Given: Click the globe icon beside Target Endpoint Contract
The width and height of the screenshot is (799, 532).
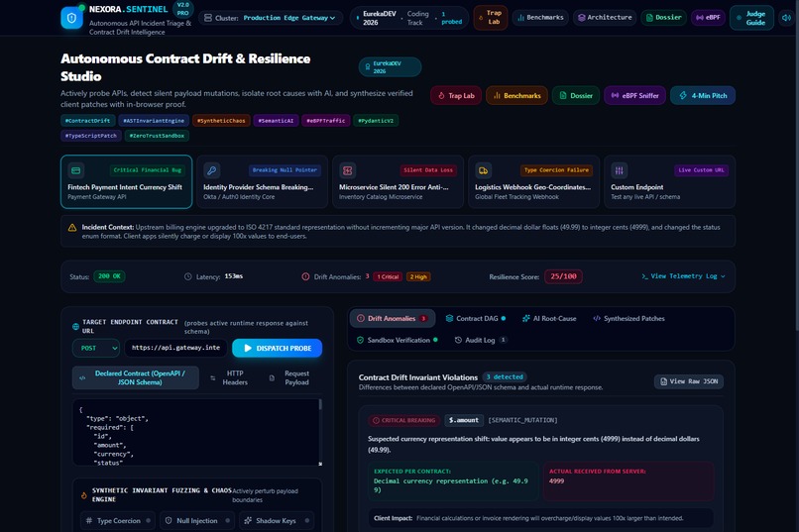Looking at the screenshot, I should tap(76, 326).
